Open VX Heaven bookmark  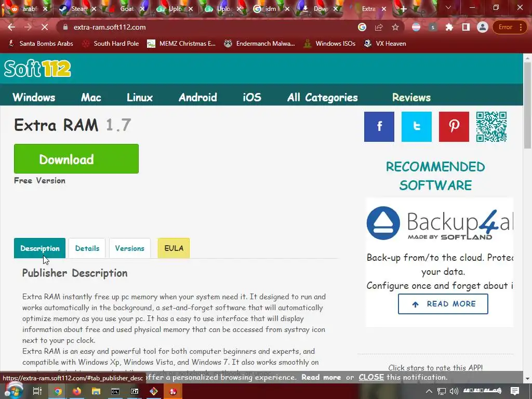click(x=385, y=44)
